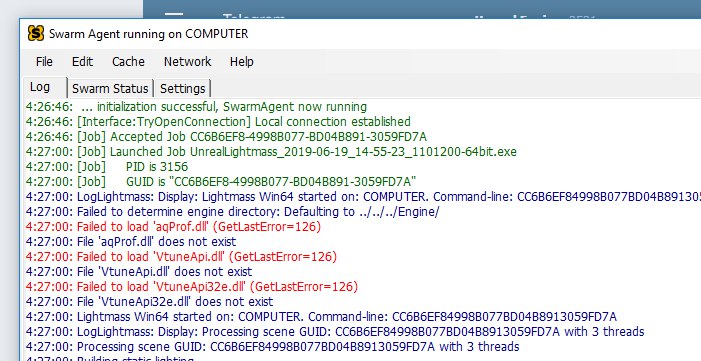Switch to the Swarm Status tab
The width and height of the screenshot is (701, 361).
pyautogui.click(x=110, y=89)
